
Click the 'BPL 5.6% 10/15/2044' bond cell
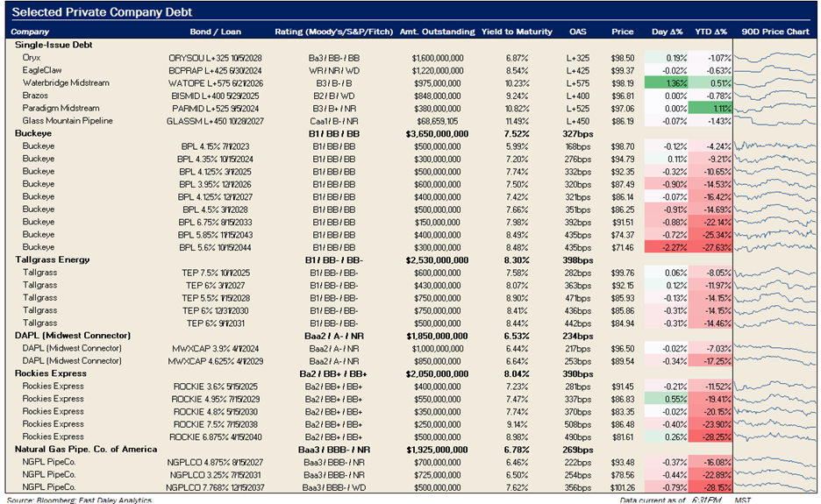click(x=215, y=247)
